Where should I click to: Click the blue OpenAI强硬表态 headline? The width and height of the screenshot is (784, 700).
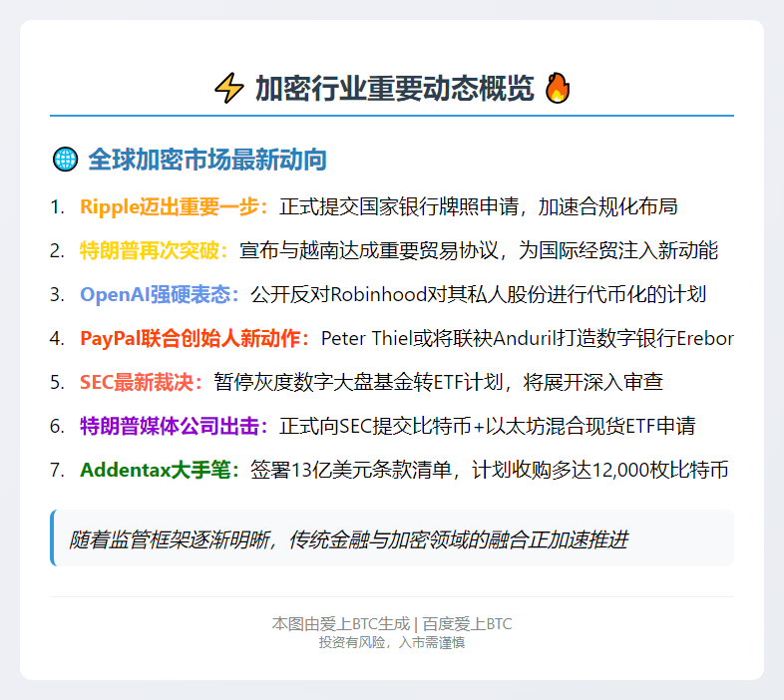click(160, 295)
